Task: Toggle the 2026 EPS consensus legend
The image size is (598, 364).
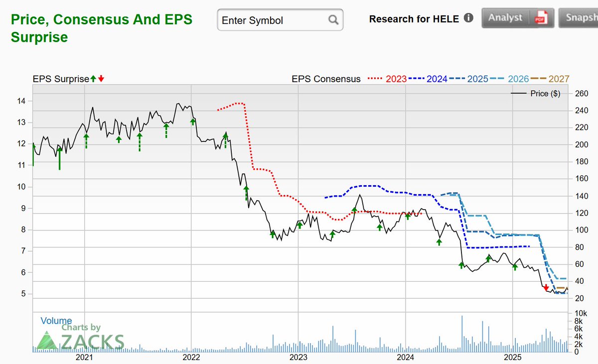Action: [x=509, y=79]
